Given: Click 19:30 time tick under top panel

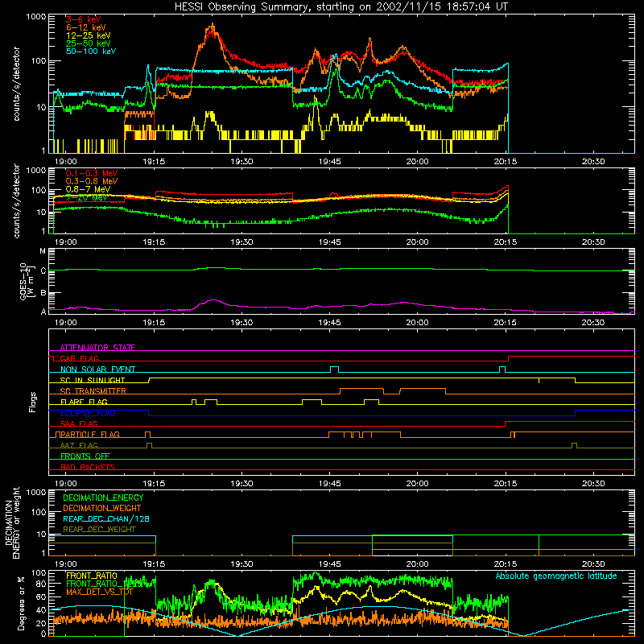Looking at the screenshot, I should pyautogui.click(x=242, y=162).
